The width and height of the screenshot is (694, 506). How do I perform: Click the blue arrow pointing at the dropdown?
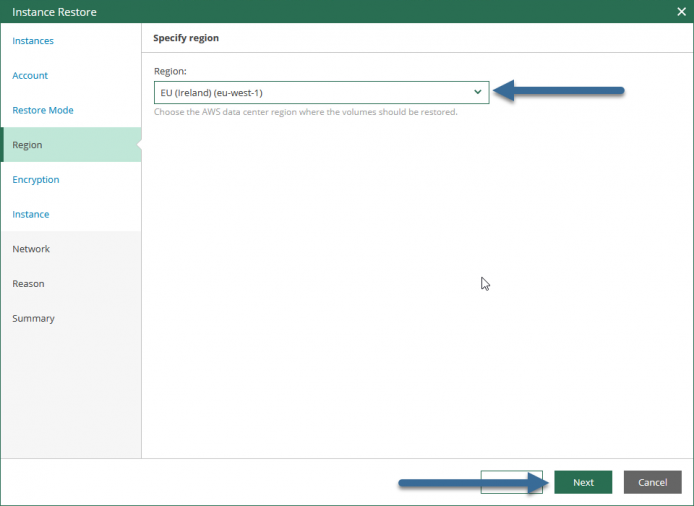[559, 91]
